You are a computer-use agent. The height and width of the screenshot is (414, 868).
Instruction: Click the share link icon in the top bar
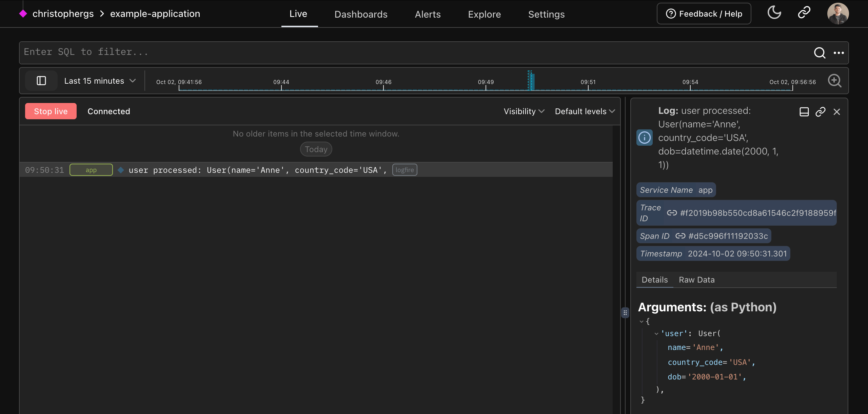pos(804,13)
